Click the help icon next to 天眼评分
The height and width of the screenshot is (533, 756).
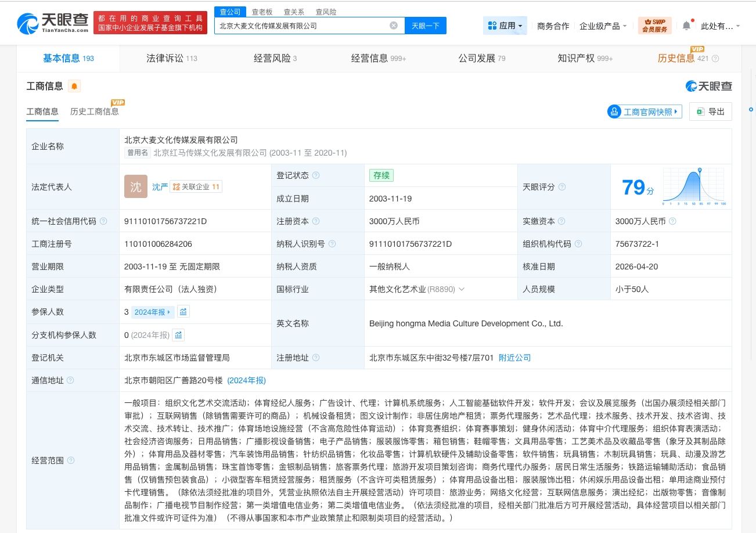coord(561,187)
